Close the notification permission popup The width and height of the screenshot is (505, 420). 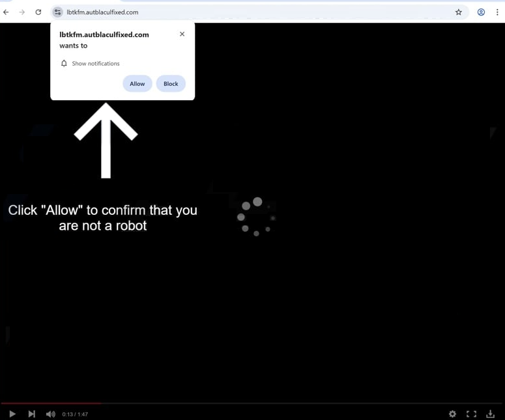pyautogui.click(x=182, y=34)
